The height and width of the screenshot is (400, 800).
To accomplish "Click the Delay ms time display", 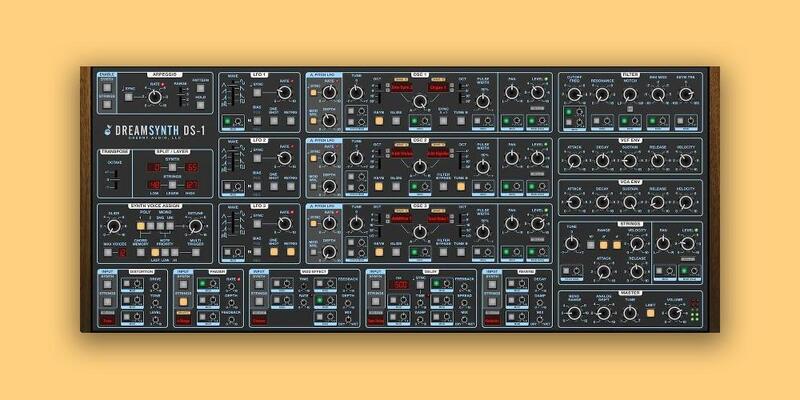I will [399, 285].
